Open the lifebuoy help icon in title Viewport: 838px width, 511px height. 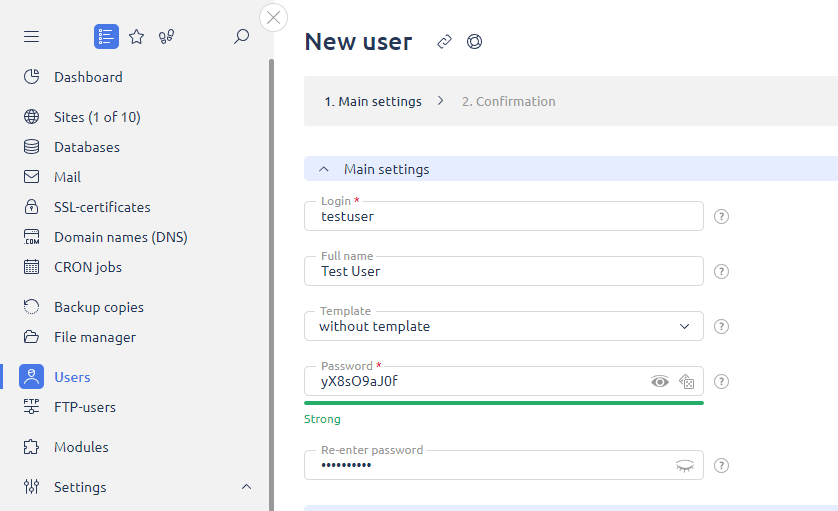[474, 42]
